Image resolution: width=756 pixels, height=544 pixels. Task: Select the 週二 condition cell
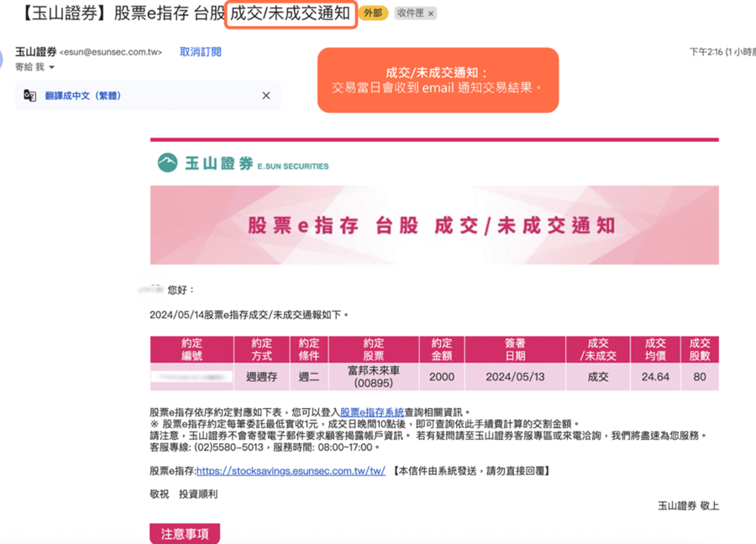309,377
